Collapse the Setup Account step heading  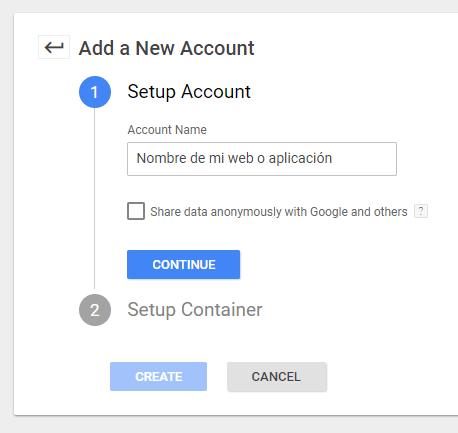[189, 92]
